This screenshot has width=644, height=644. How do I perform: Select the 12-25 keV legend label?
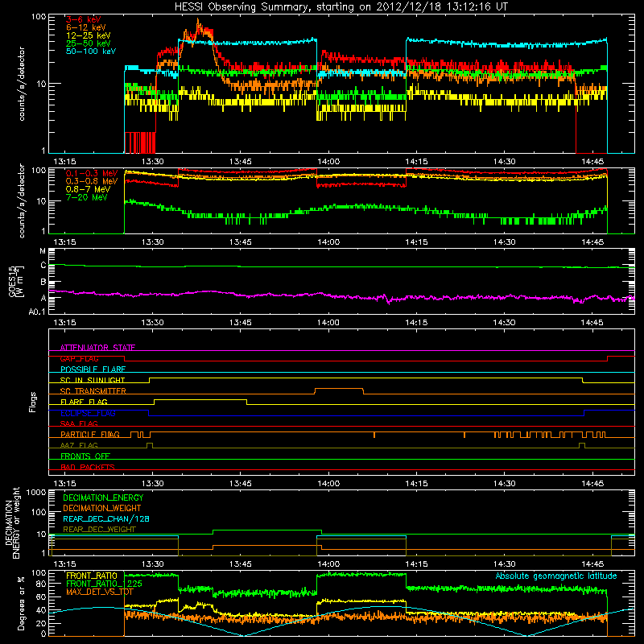(89, 35)
